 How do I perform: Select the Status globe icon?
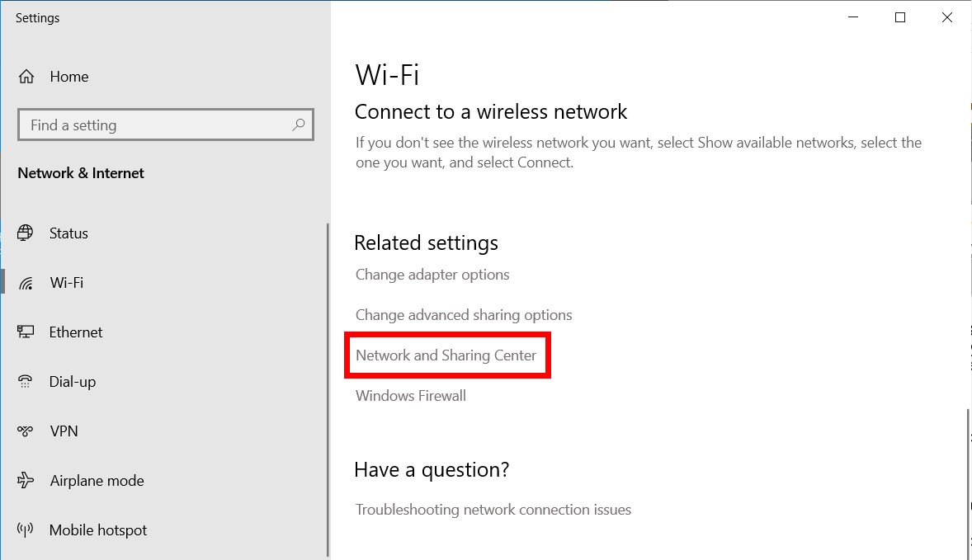[26, 233]
